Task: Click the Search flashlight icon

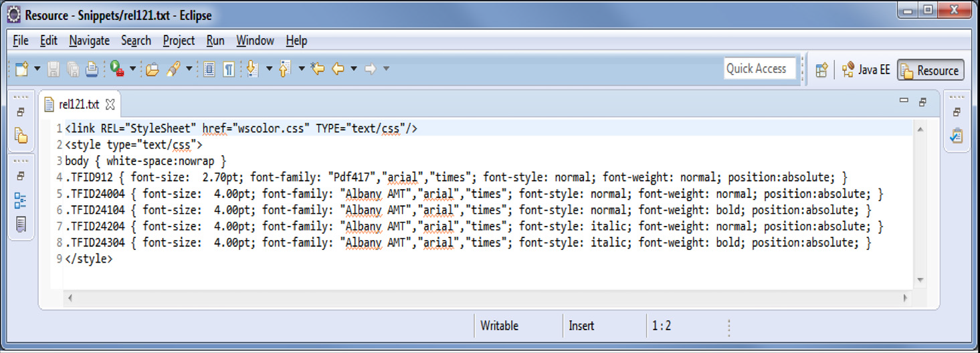Action: tap(174, 69)
